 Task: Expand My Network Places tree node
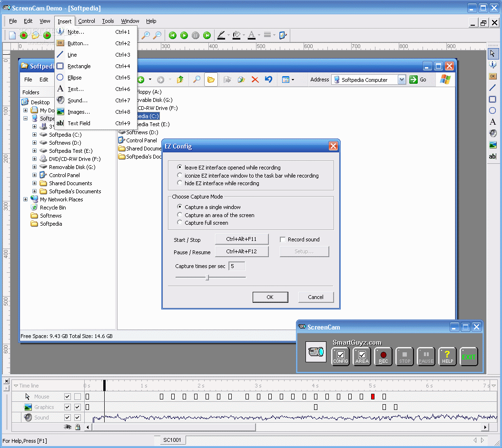25,199
